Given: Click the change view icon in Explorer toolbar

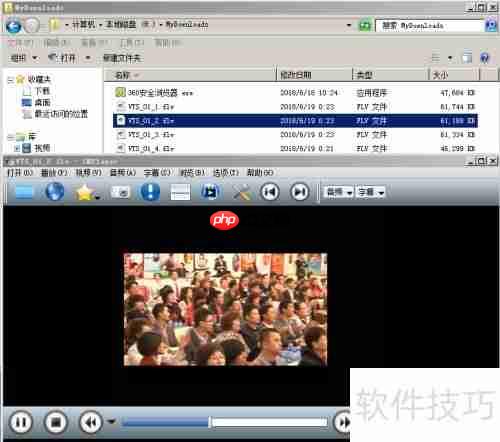Looking at the screenshot, I should 436,58.
